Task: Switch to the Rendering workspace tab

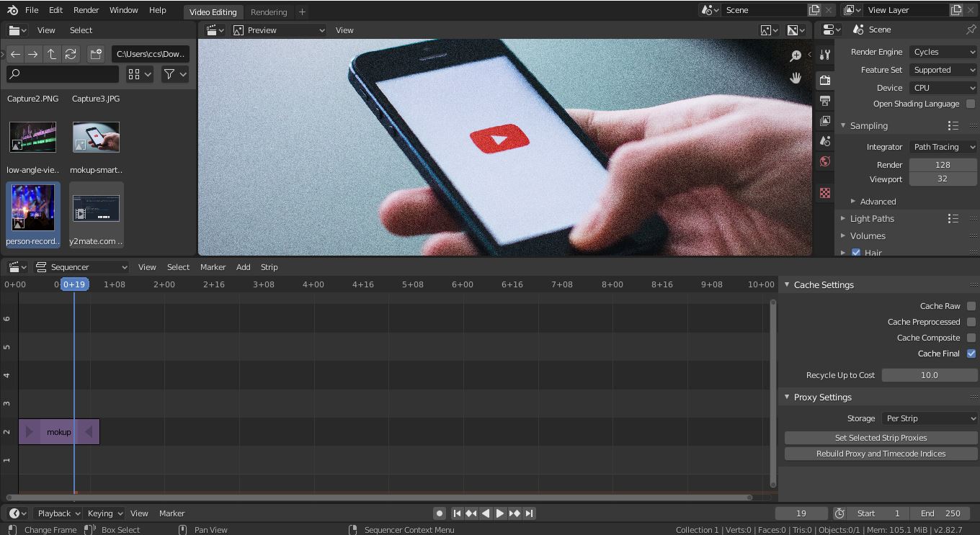Action: tap(269, 12)
